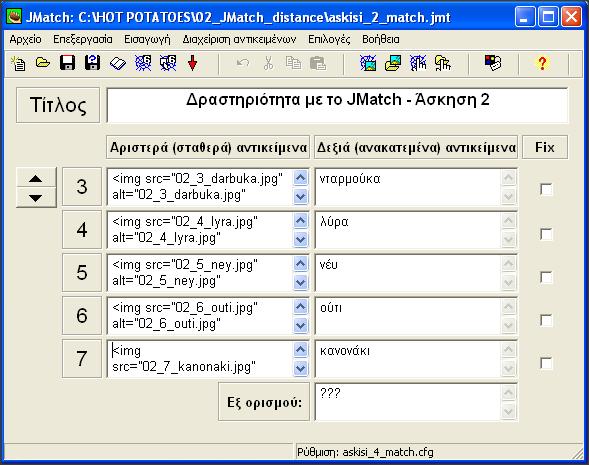The image size is (589, 465).
Task: Open the configure output icon
Action: pos(493,63)
